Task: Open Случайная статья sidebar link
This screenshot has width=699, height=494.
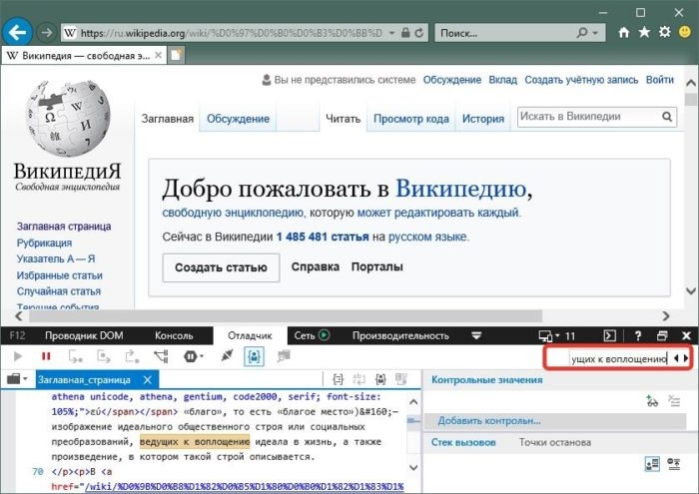Action: tap(59, 291)
